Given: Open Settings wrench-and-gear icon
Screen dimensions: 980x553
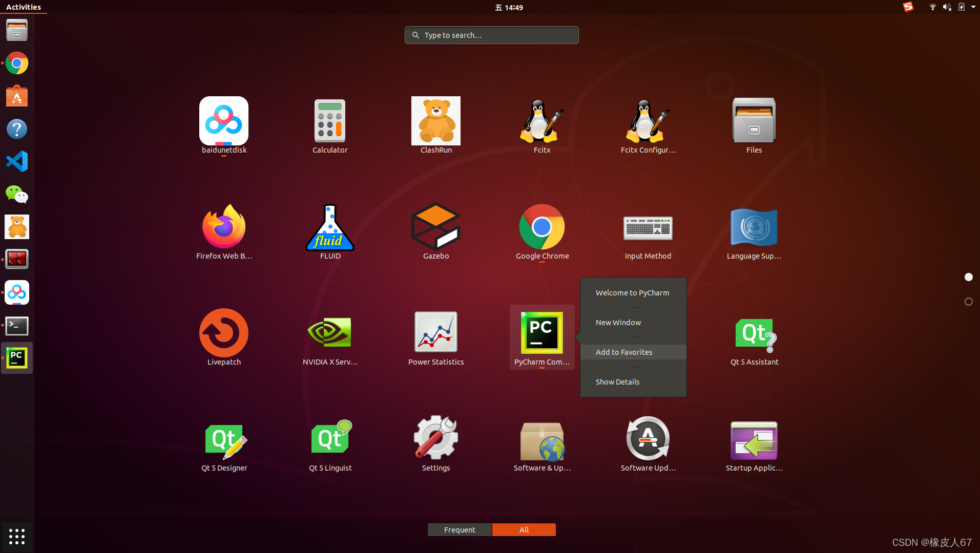Looking at the screenshot, I should [x=436, y=444].
